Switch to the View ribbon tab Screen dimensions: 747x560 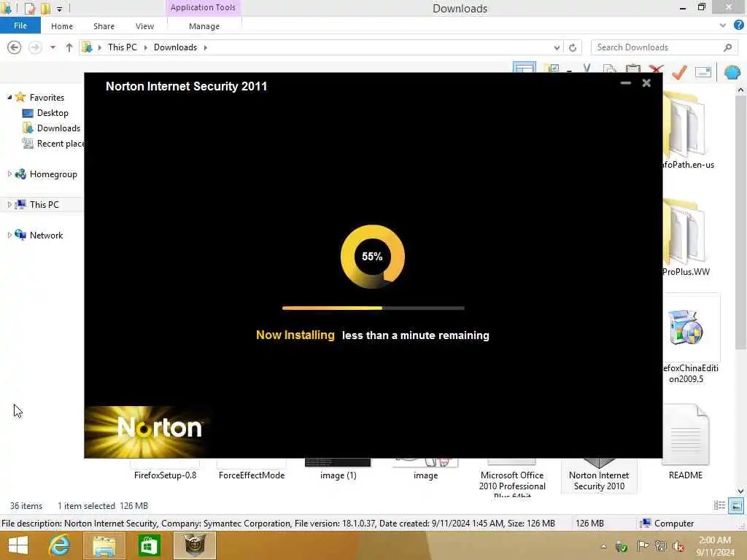click(144, 26)
